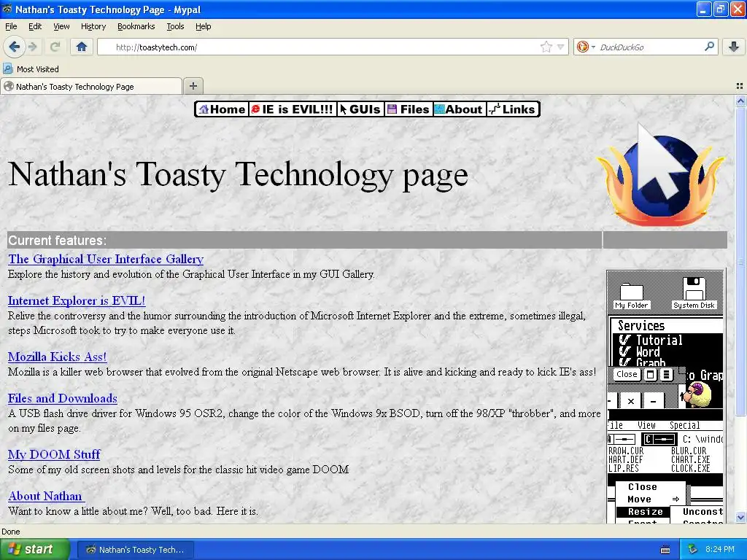Click the vertical scrollbar up arrow

click(740, 101)
